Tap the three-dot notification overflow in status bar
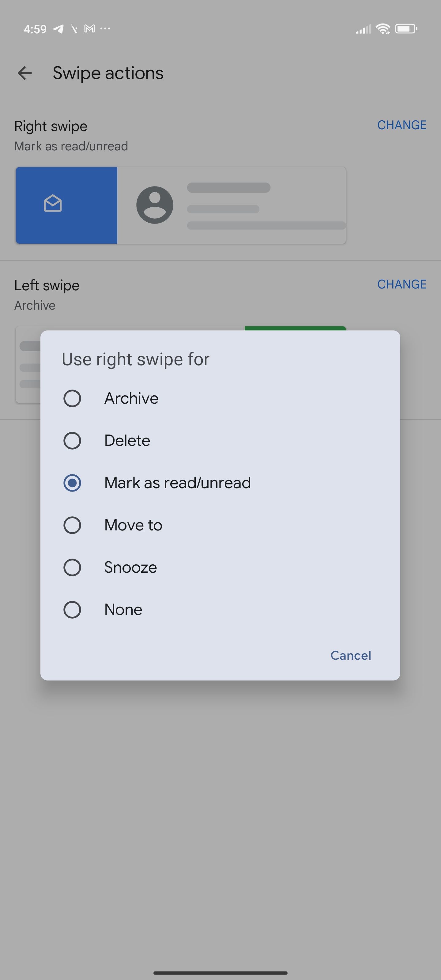This screenshot has height=980, width=441. pos(105,28)
